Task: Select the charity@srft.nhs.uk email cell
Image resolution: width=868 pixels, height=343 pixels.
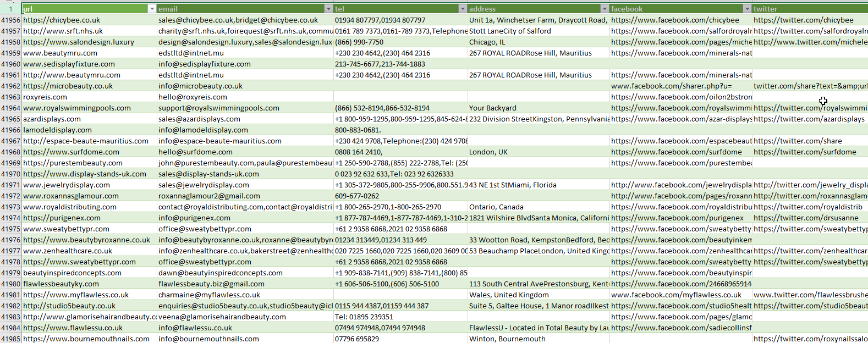Action: 245,31
